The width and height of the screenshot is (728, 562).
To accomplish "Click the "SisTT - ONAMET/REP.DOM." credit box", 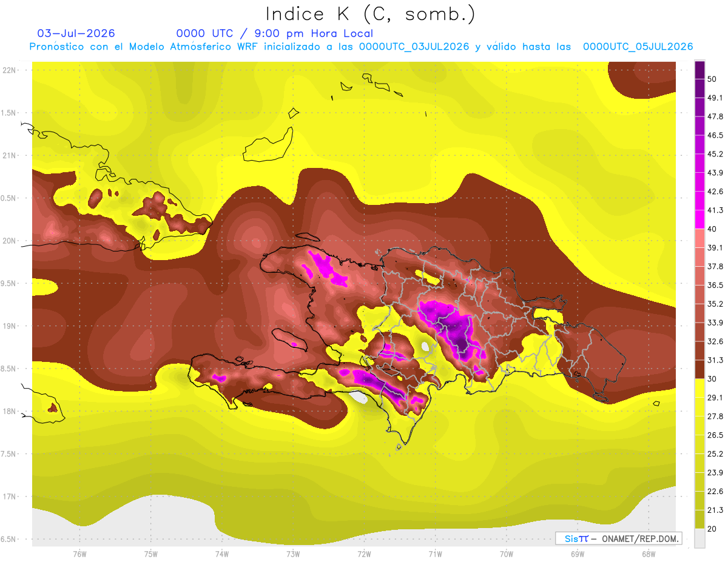I will (618, 538).
